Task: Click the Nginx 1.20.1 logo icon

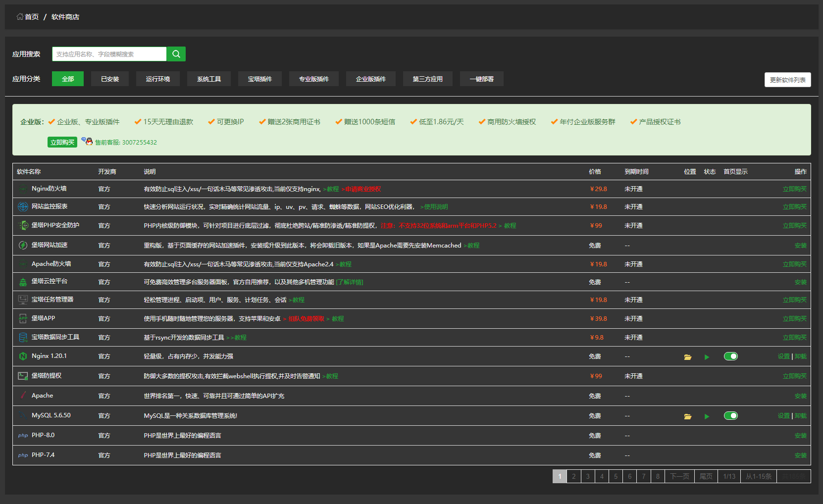Action: 23,356
